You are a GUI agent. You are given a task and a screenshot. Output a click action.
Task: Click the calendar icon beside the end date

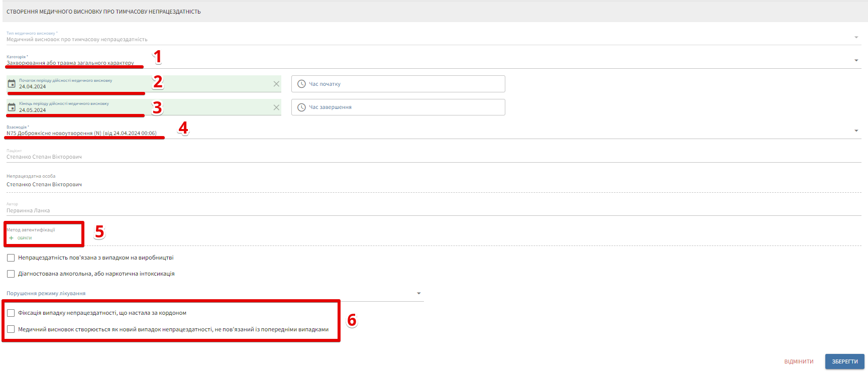(12, 107)
